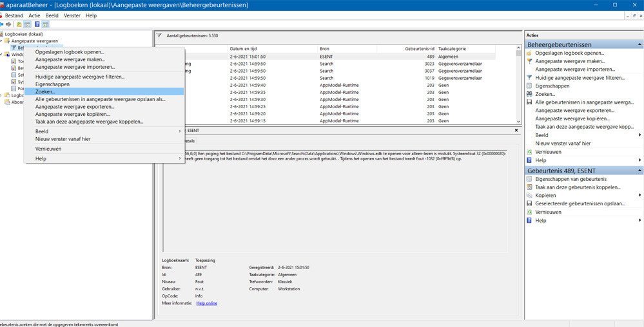Click Aangepaste weergave importeren... in Acties pane
Image resolution: width=644 pixels, height=327 pixels.
pos(575,70)
